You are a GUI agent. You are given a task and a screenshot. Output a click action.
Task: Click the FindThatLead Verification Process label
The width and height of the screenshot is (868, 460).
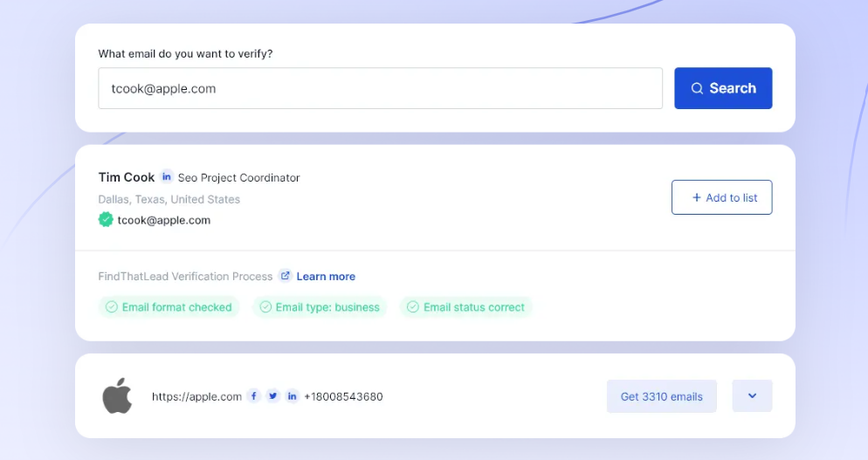(x=185, y=276)
